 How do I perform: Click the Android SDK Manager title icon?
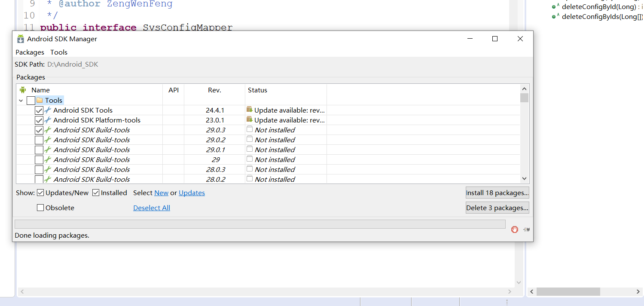[21, 39]
